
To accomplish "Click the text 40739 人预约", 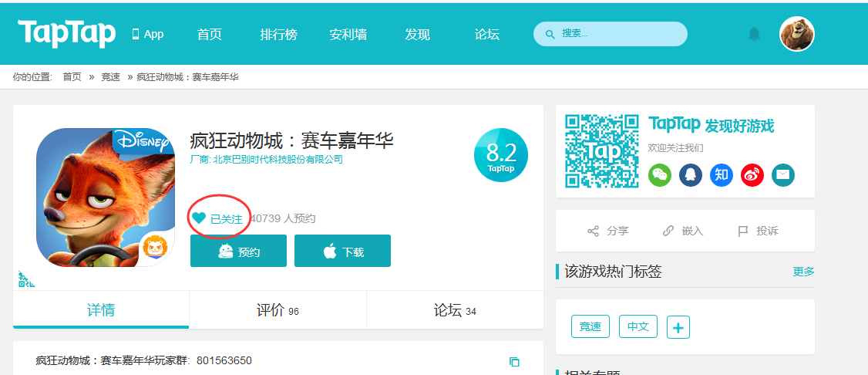I will [x=283, y=219].
